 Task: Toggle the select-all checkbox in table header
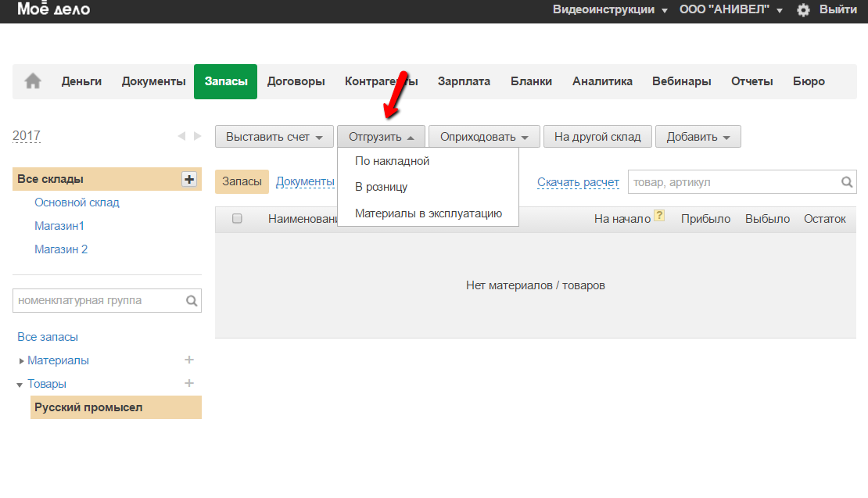237,219
